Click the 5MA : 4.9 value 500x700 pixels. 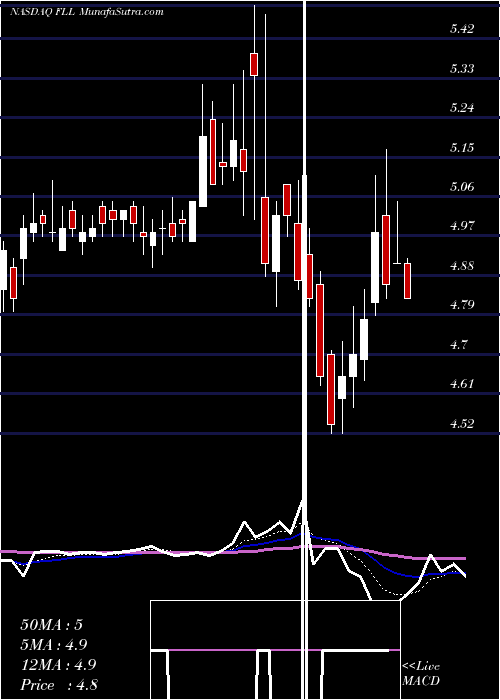(54, 645)
